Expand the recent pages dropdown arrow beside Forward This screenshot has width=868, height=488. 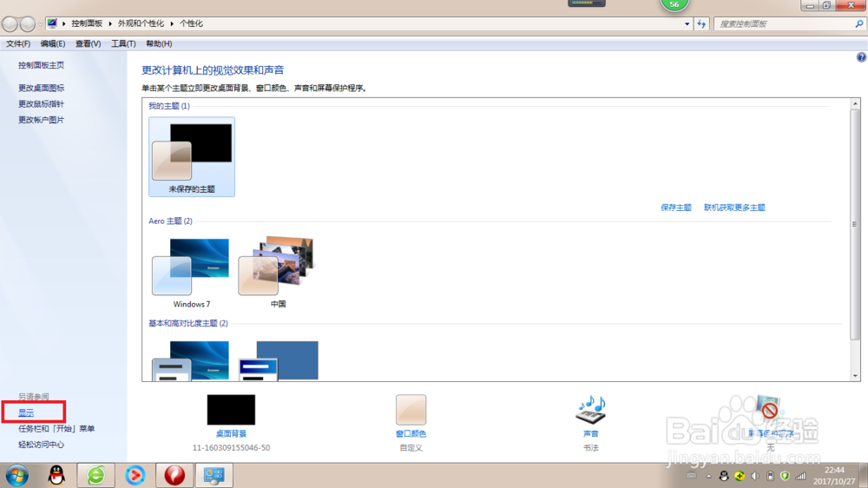pyautogui.click(x=40, y=24)
